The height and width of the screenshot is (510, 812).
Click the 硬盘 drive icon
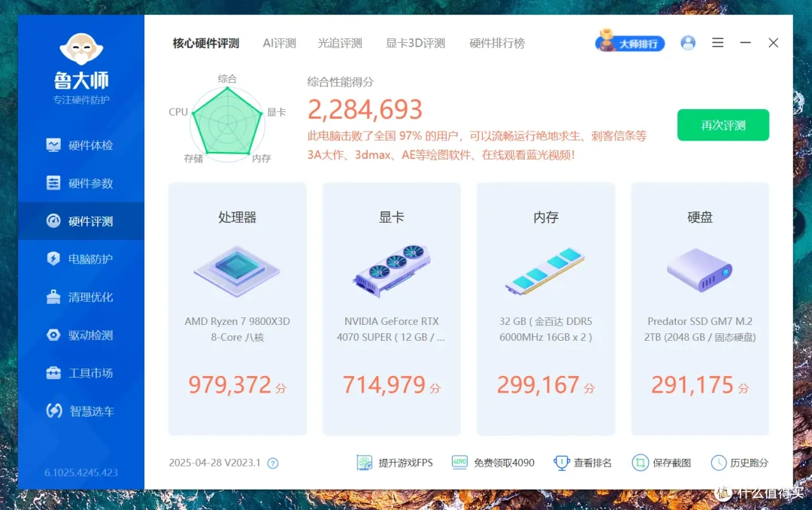click(x=700, y=270)
